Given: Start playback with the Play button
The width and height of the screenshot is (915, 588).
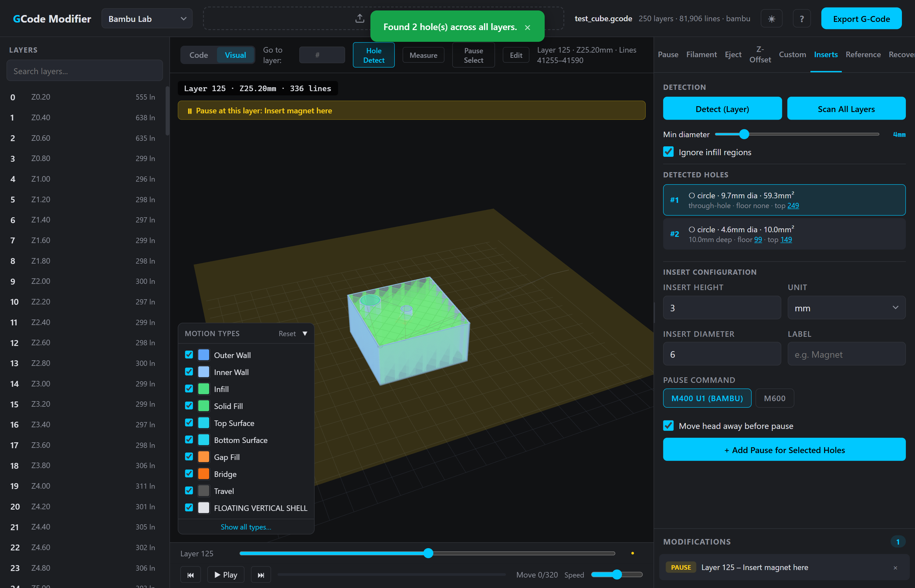Looking at the screenshot, I should tap(226, 575).
